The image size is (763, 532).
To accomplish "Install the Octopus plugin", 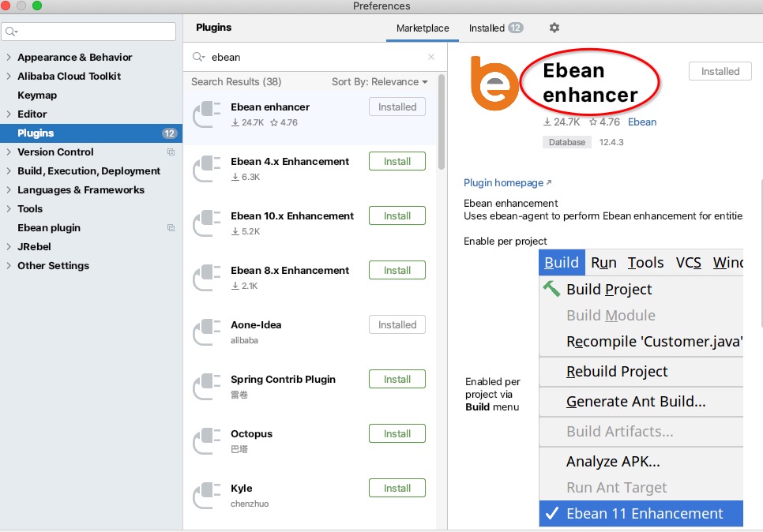I will pyautogui.click(x=397, y=434).
